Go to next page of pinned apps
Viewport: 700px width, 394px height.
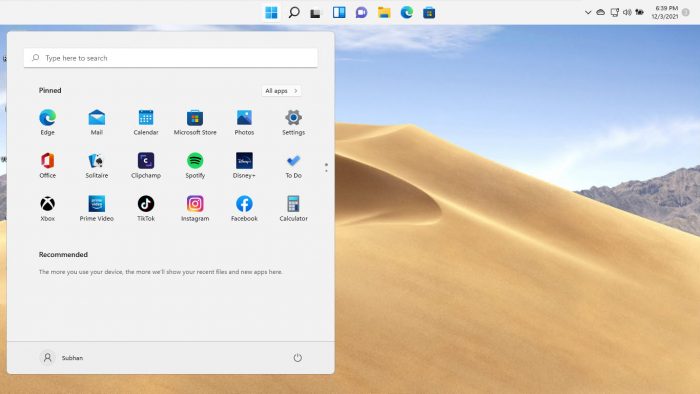pos(326,171)
